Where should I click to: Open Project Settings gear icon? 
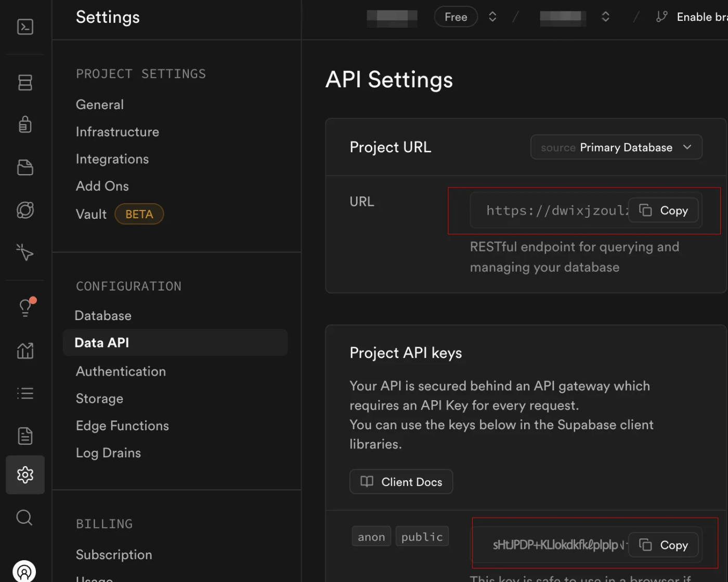coord(25,474)
